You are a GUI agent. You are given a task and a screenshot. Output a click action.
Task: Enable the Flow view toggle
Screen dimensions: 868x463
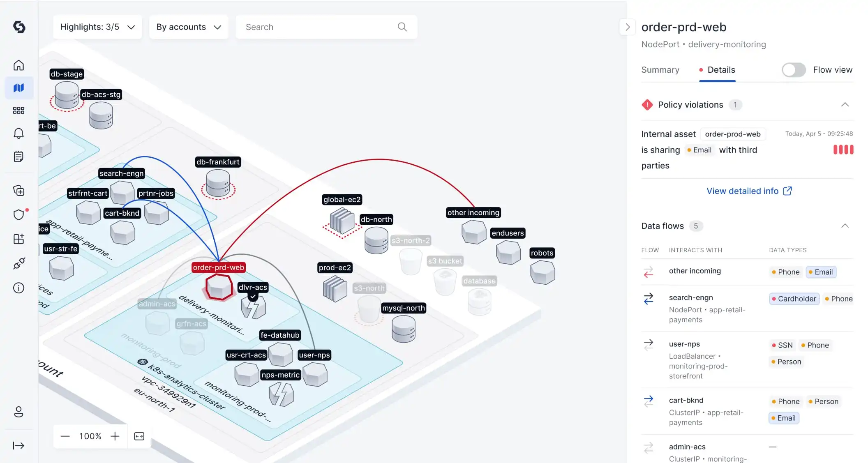click(793, 70)
